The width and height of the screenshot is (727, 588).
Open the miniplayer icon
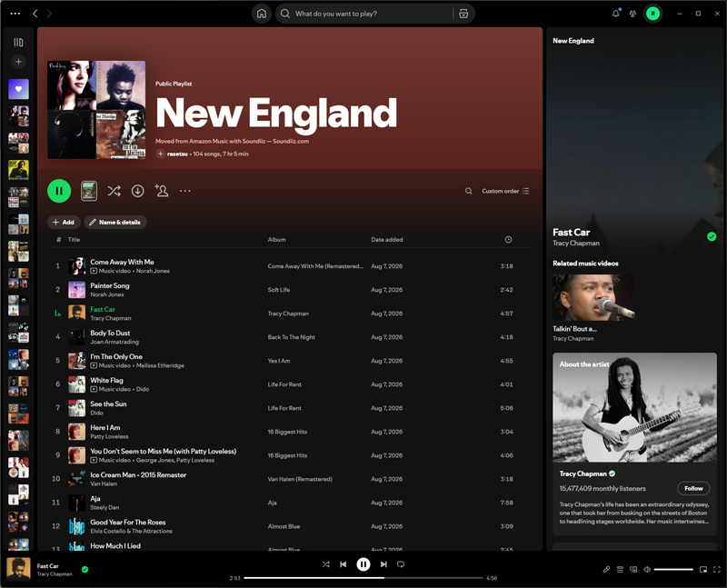(703, 570)
